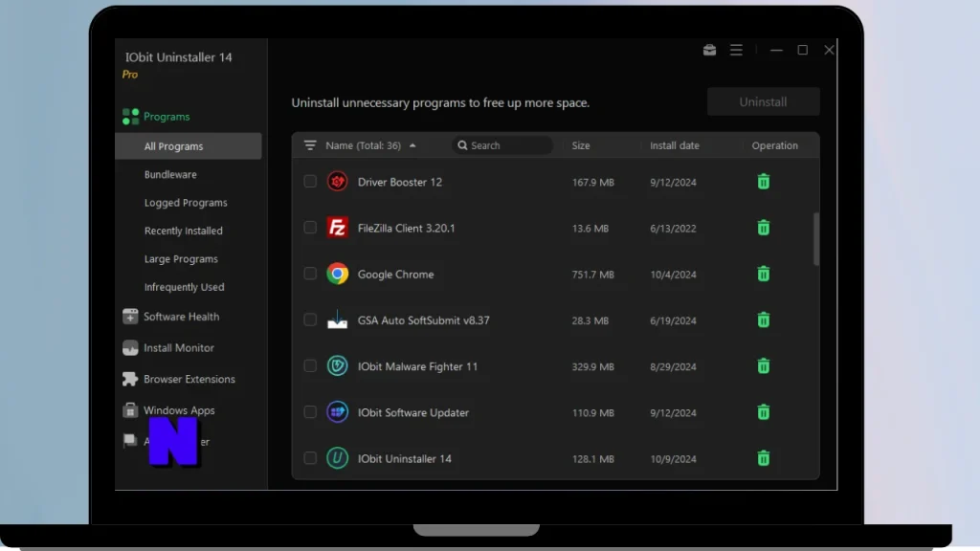Select FileZilla Client 3.20.1 name text
This screenshot has width=980, height=551.
406,228
